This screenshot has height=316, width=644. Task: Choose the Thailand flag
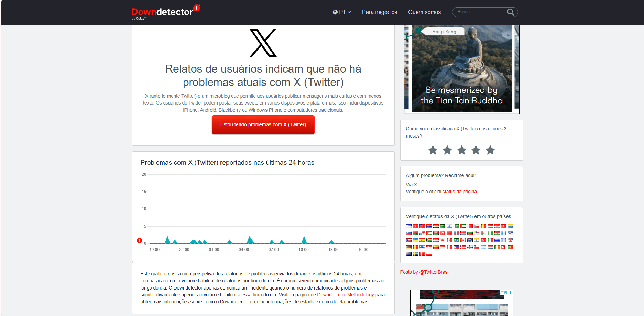coord(429,226)
